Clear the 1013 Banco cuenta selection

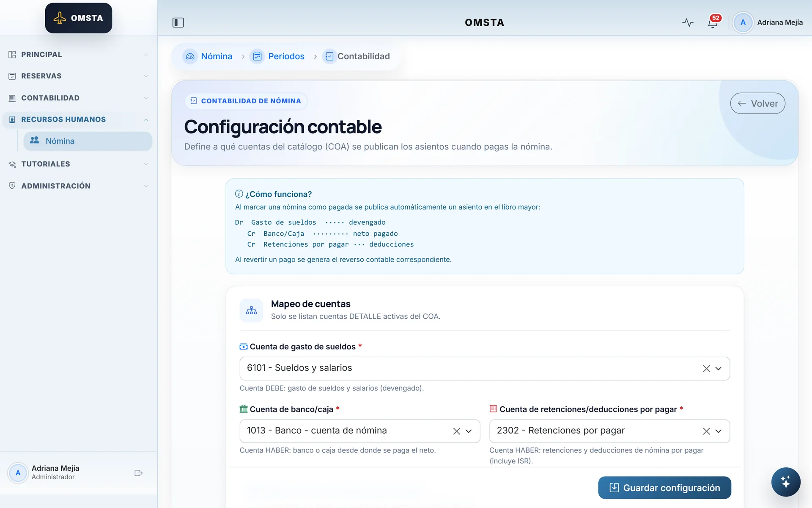tap(456, 431)
